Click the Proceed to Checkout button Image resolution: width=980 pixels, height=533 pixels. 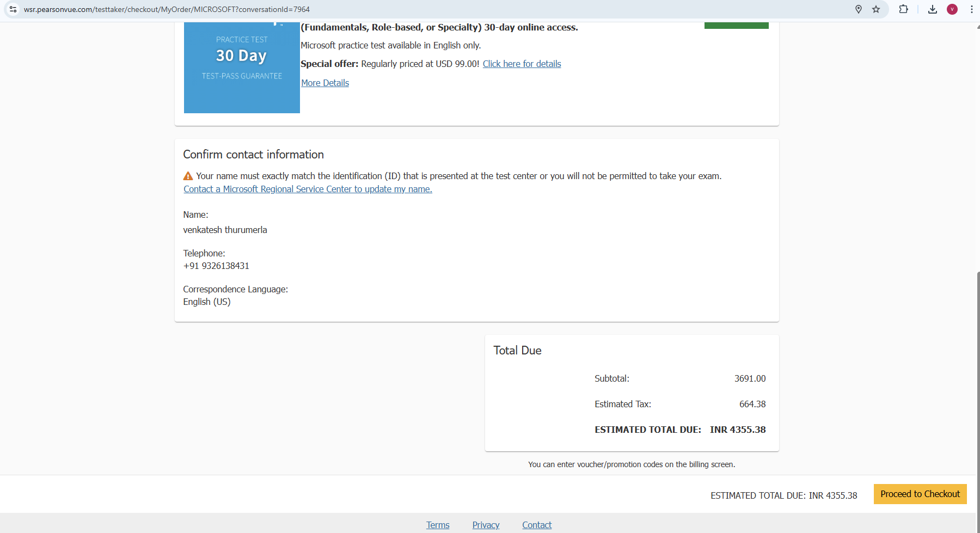coord(920,494)
